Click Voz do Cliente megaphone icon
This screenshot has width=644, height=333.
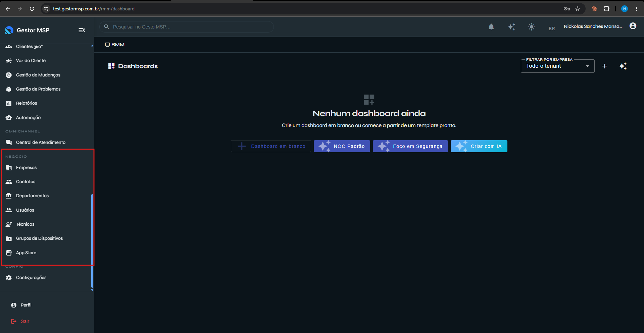tap(9, 61)
